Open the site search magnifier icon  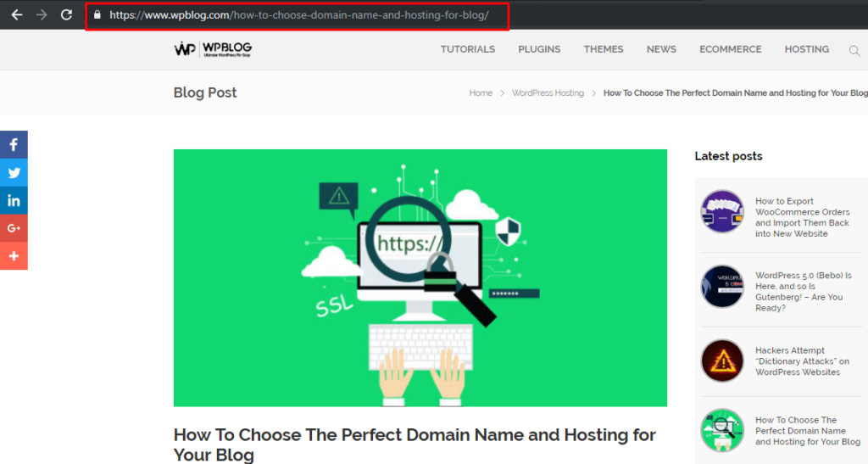tap(854, 51)
